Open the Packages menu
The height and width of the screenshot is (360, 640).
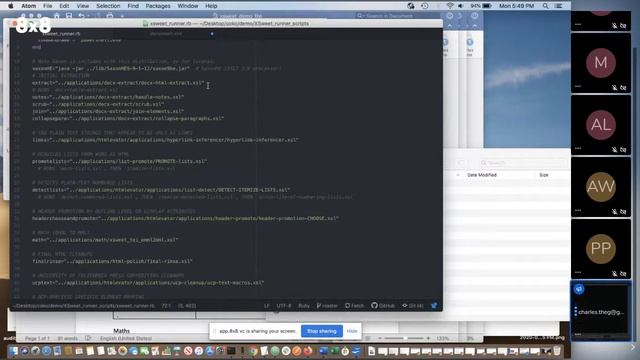pyautogui.click(x=158, y=6)
